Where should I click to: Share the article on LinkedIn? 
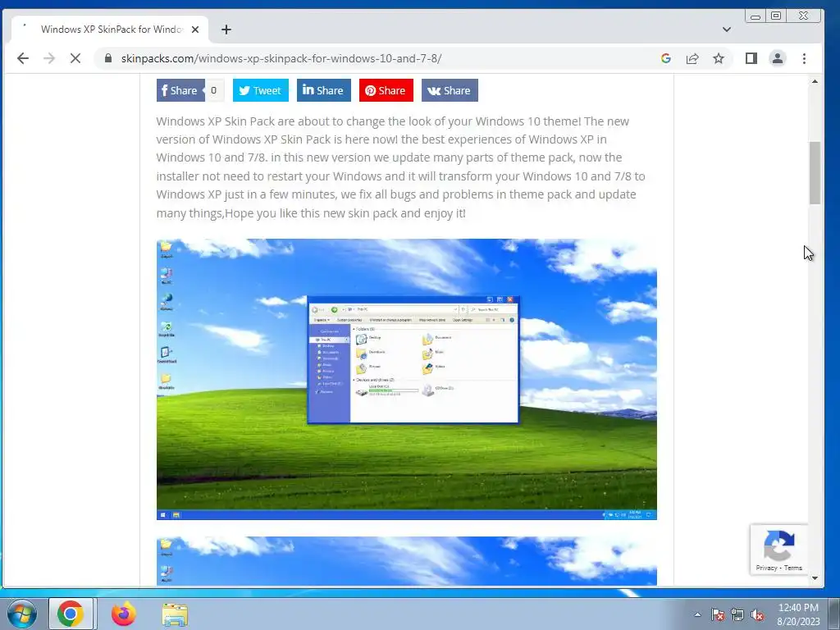(x=323, y=90)
